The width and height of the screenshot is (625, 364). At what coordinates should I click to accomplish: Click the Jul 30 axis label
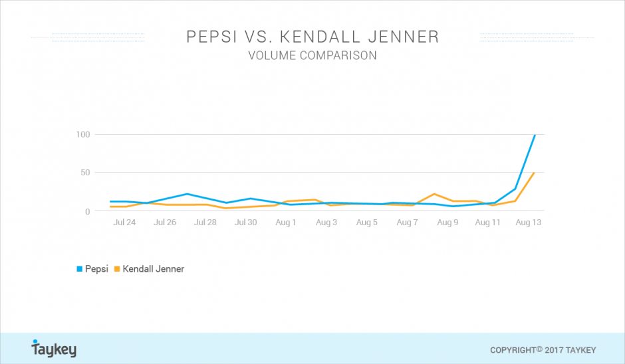(245, 223)
